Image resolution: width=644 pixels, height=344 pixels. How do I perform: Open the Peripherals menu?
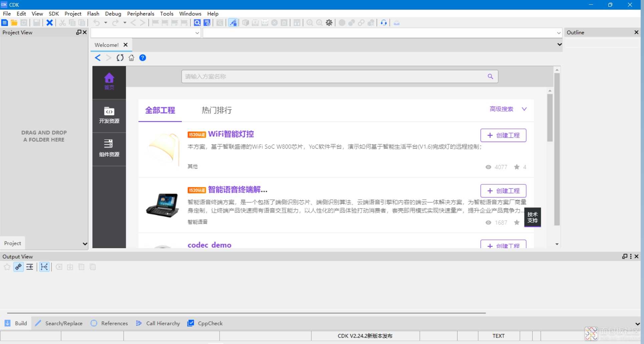(140, 14)
